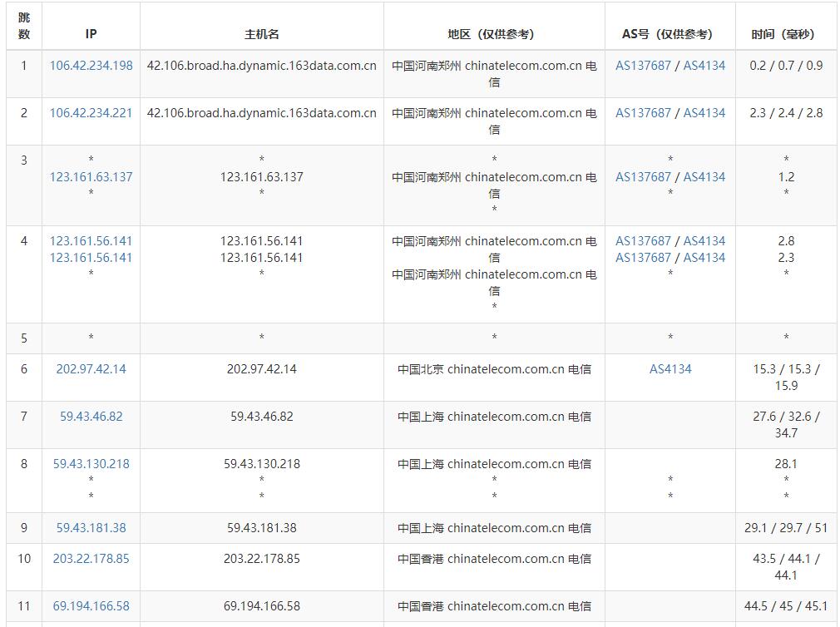The width and height of the screenshot is (840, 627).
Task: Select the 1.2 time value in hop 3
Action: click(x=786, y=176)
